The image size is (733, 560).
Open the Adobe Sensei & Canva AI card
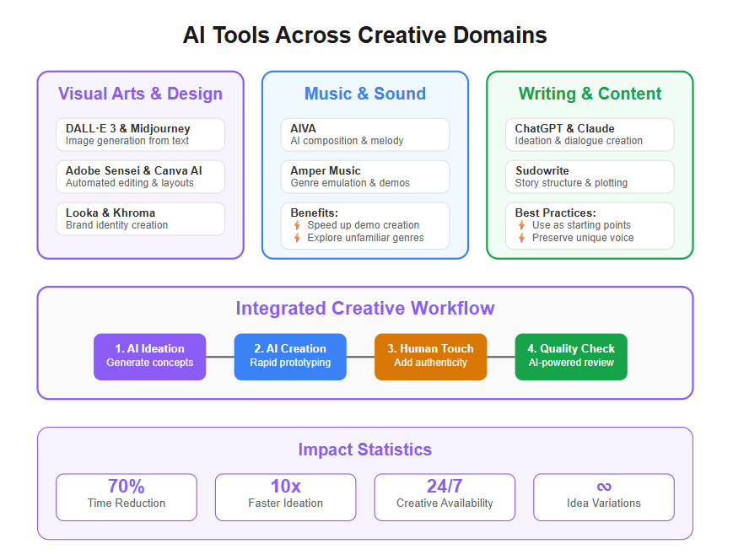point(140,177)
